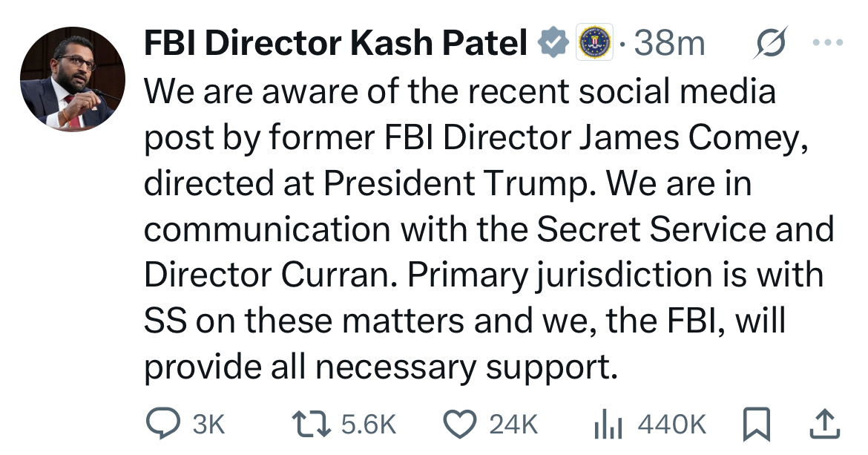The width and height of the screenshot is (868, 455).
Task: Click the reply speech bubble icon
Action: coord(162,423)
